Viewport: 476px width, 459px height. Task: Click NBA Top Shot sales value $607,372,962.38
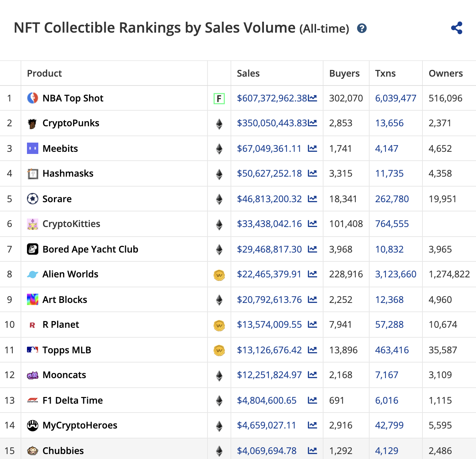[x=272, y=98]
